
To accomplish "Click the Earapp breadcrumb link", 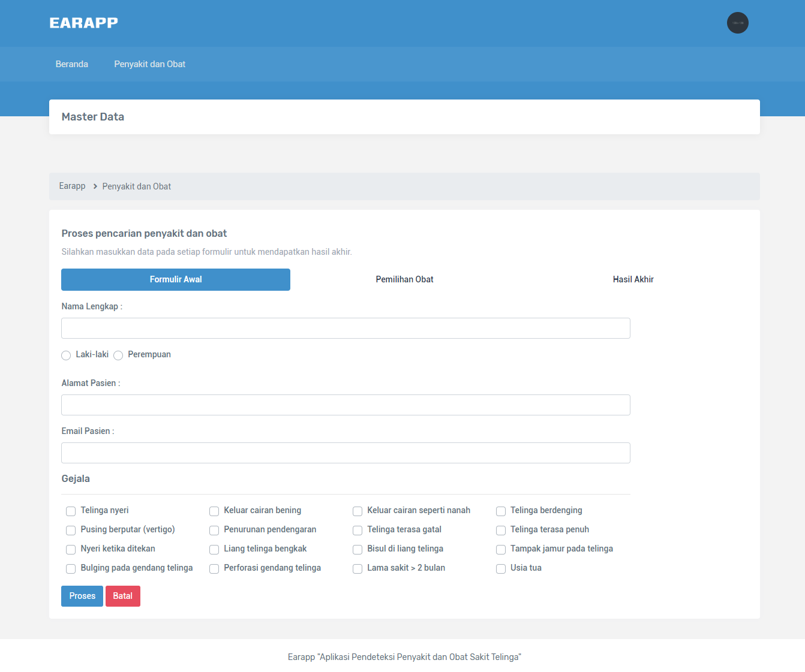I will point(72,186).
